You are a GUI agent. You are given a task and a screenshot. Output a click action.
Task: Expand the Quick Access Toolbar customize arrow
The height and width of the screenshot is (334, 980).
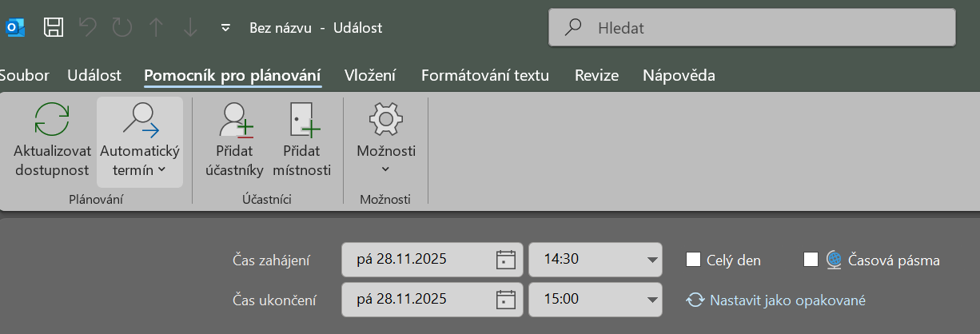coord(225,28)
